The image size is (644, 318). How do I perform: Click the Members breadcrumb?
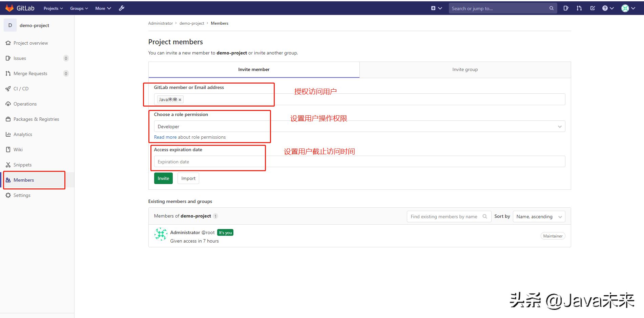(220, 23)
